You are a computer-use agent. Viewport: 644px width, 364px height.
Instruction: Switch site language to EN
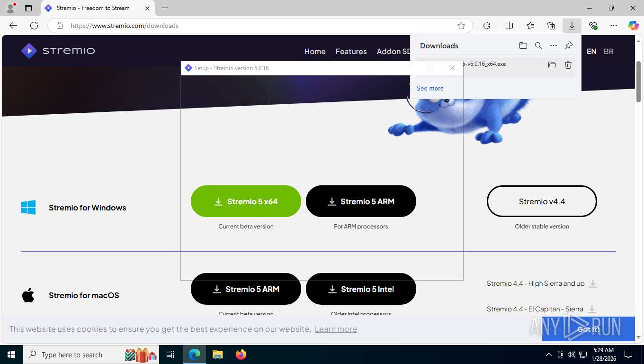point(591,51)
